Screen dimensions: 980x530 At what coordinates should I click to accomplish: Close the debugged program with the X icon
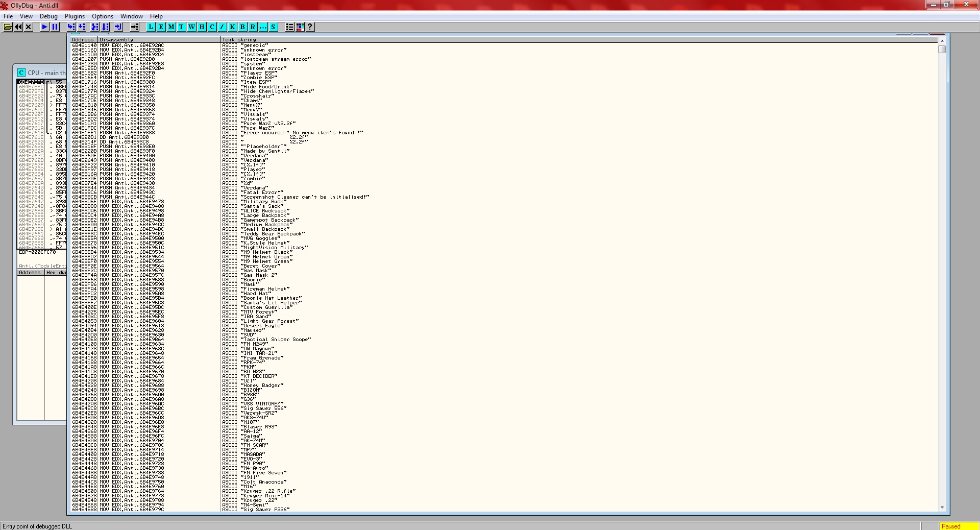tap(29, 27)
